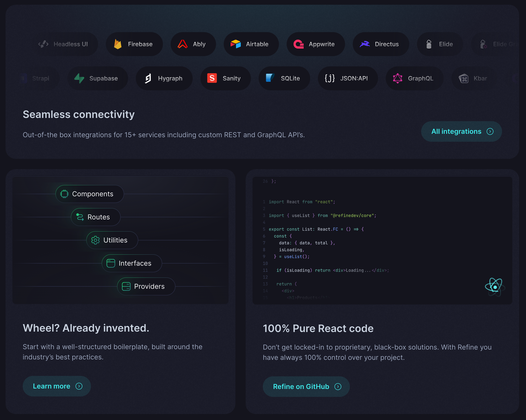The width and height of the screenshot is (526, 420).
Task: Click the JSON:API braces icon
Action: pos(330,78)
